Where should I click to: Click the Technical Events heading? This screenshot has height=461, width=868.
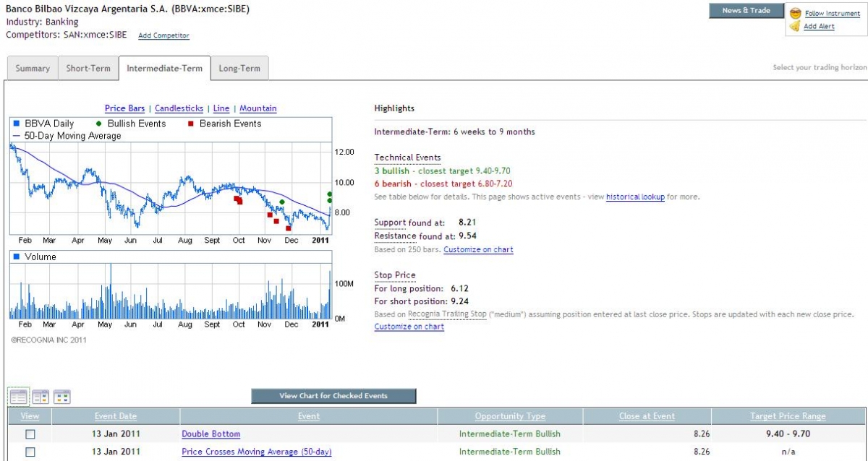point(407,158)
